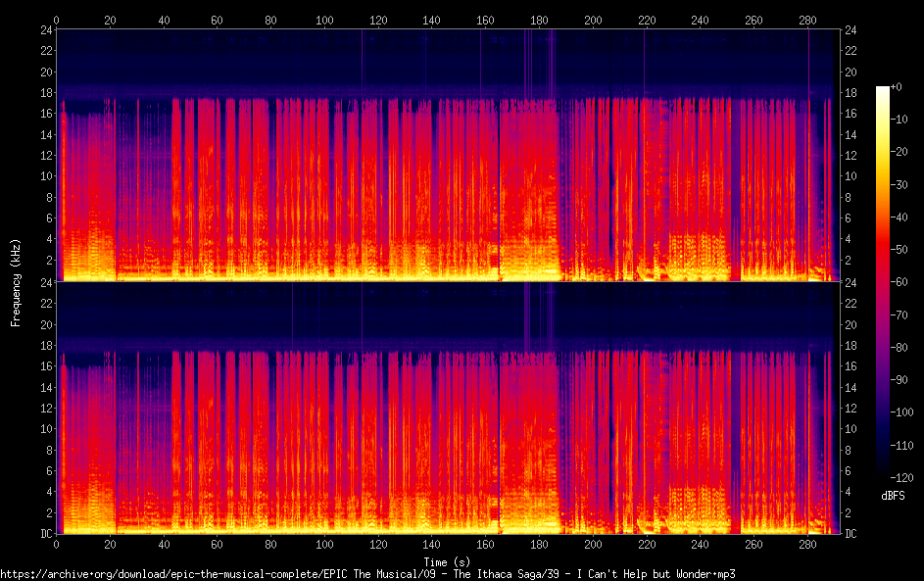The width and height of the screenshot is (924, 581).
Task: Click the DC label at the bottom-left frequency axis
Action: click(x=45, y=534)
